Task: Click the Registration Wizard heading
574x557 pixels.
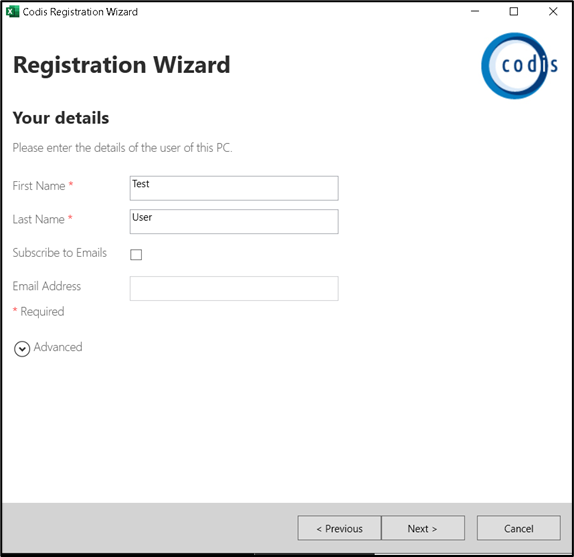Action: pos(122,65)
